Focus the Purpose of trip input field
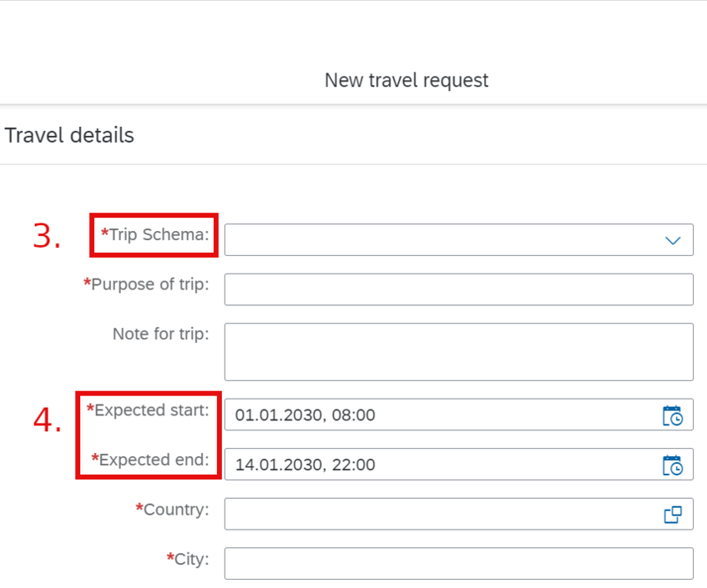The height and width of the screenshot is (588, 707). 458,289
